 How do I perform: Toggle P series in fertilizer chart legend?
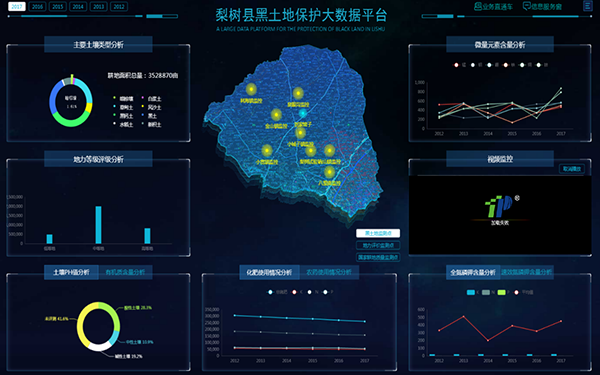click(328, 292)
